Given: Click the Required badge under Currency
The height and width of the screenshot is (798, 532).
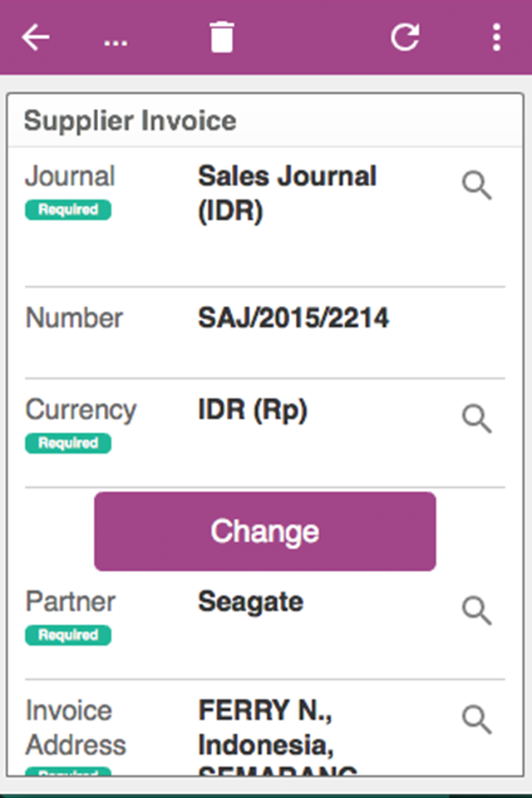Looking at the screenshot, I should click(68, 443).
